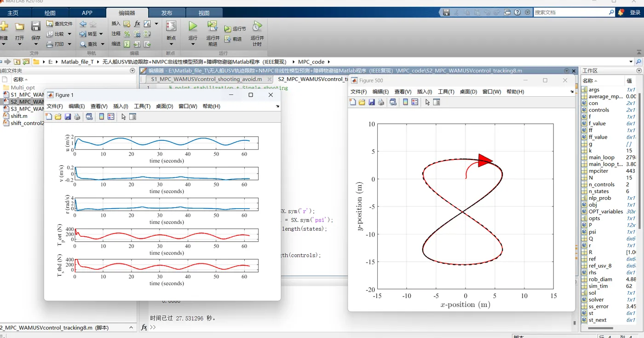This screenshot has width=644, height=338.
Task: Expand the 运行 dropdown arrow
Action: [193, 45]
